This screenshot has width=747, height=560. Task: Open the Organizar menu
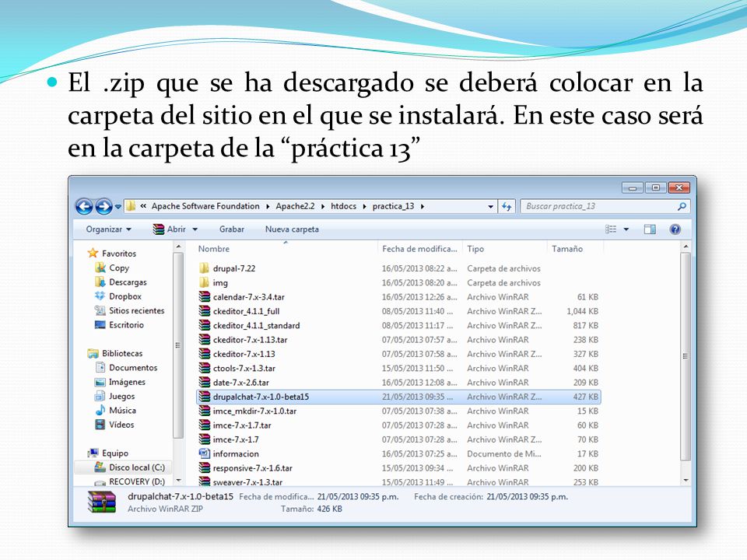click(x=108, y=229)
